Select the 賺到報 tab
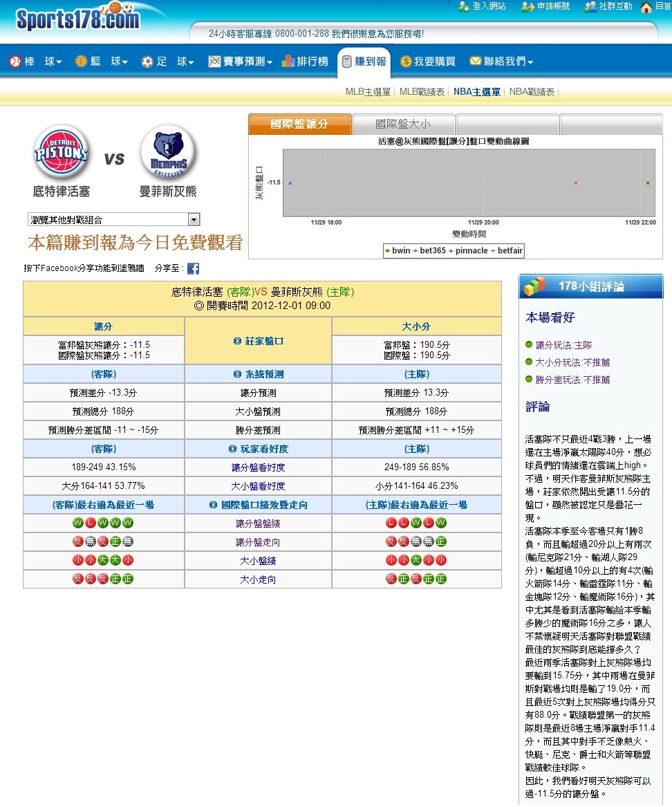Image resolution: width=672 pixels, height=807 pixels. tap(364, 62)
